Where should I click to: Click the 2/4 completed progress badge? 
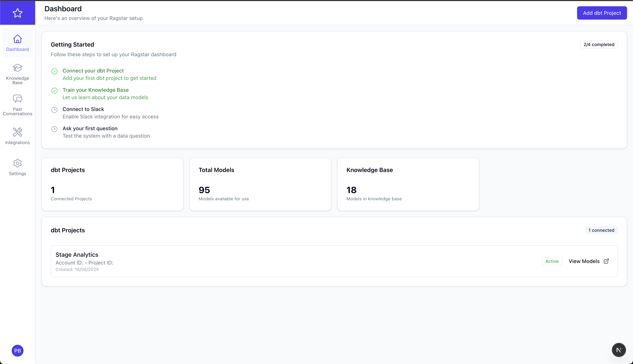pyautogui.click(x=599, y=45)
